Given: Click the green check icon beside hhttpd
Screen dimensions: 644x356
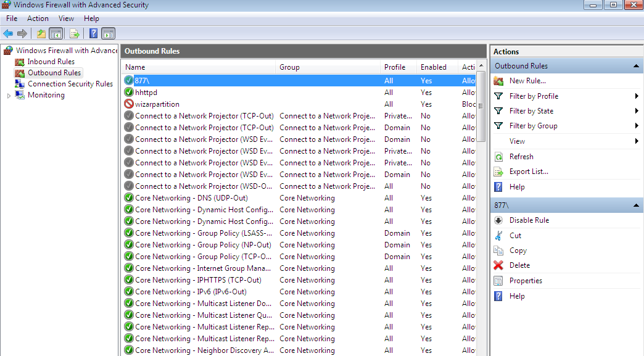Looking at the screenshot, I should pos(129,93).
